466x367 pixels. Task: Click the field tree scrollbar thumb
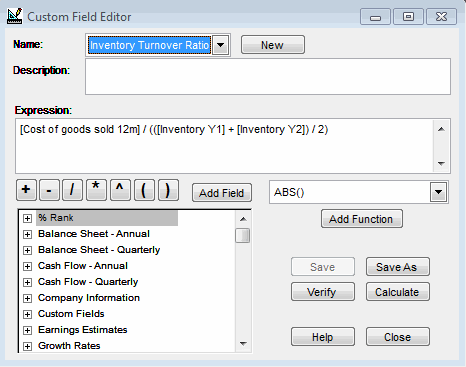point(242,236)
